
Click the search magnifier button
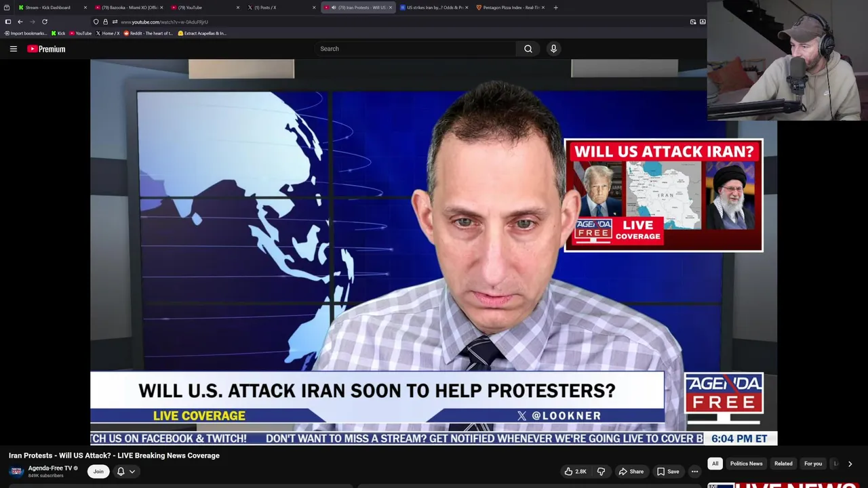(x=528, y=49)
